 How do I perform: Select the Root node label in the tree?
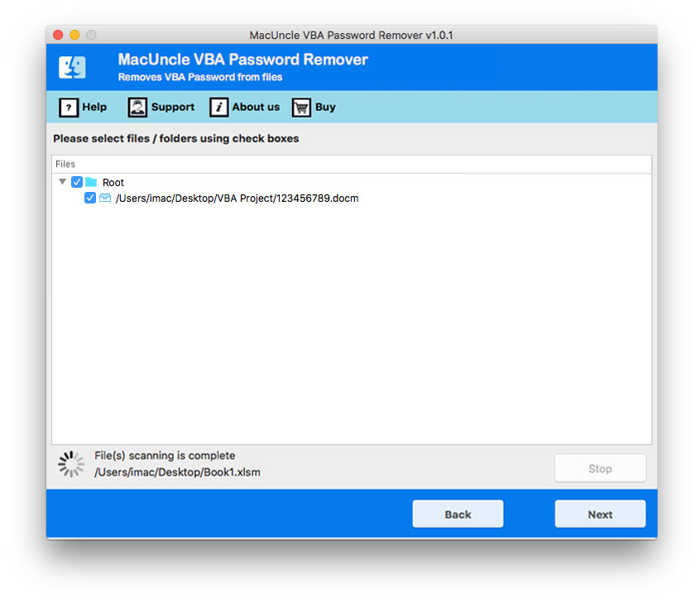pos(113,182)
